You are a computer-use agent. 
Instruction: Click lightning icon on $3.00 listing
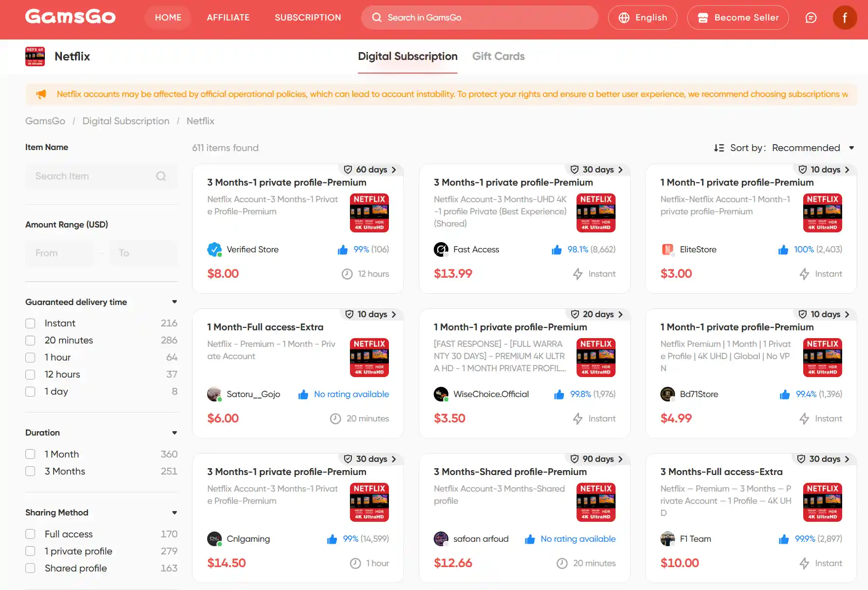coord(804,274)
